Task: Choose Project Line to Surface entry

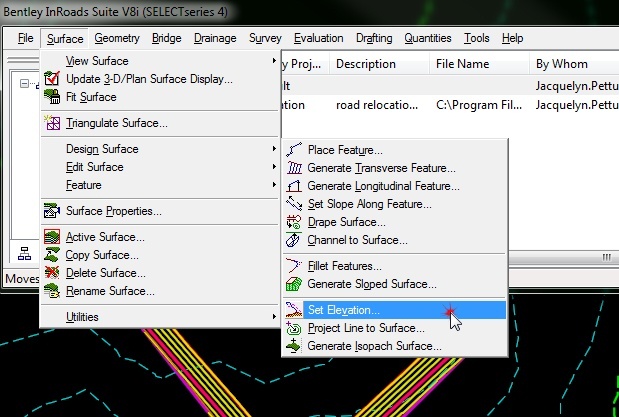Action: point(395,328)
